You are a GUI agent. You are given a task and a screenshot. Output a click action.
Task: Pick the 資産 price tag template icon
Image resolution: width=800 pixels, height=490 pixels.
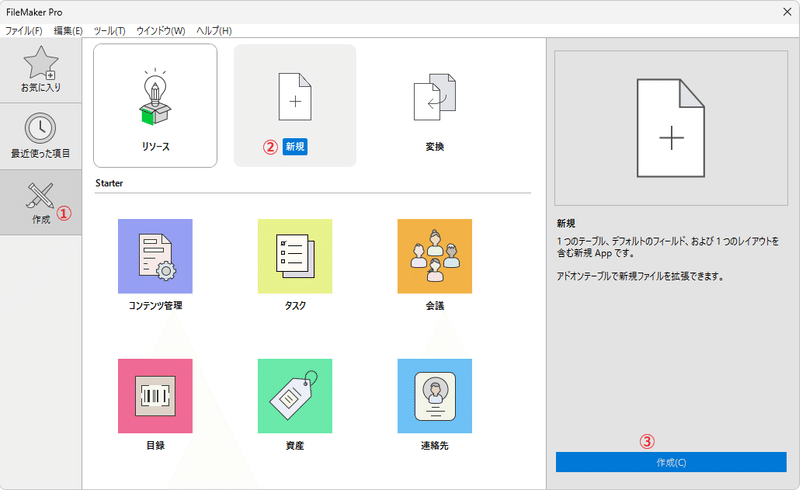(295, 396)
